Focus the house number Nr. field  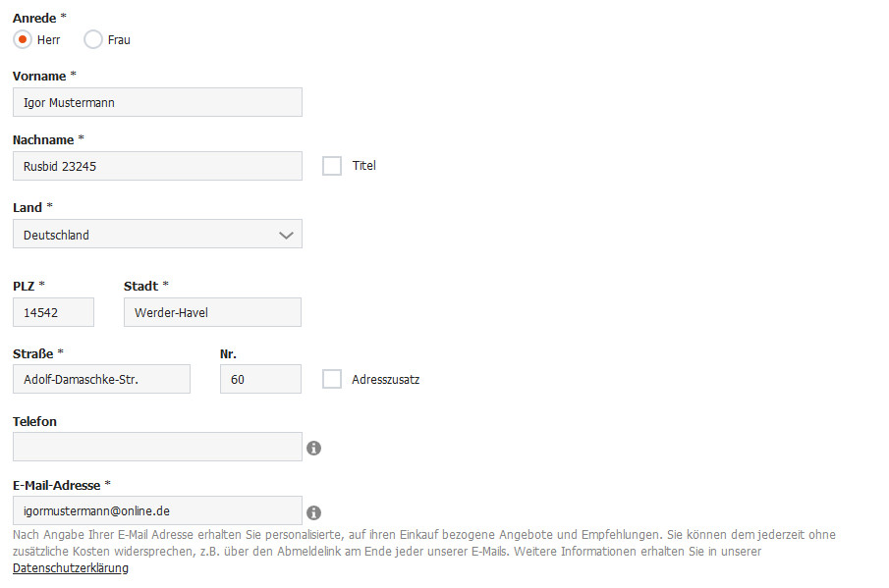(260, 379)
